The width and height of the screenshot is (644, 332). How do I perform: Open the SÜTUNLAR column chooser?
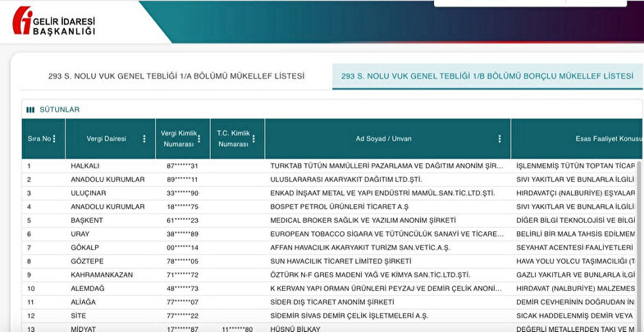point(53,110)
